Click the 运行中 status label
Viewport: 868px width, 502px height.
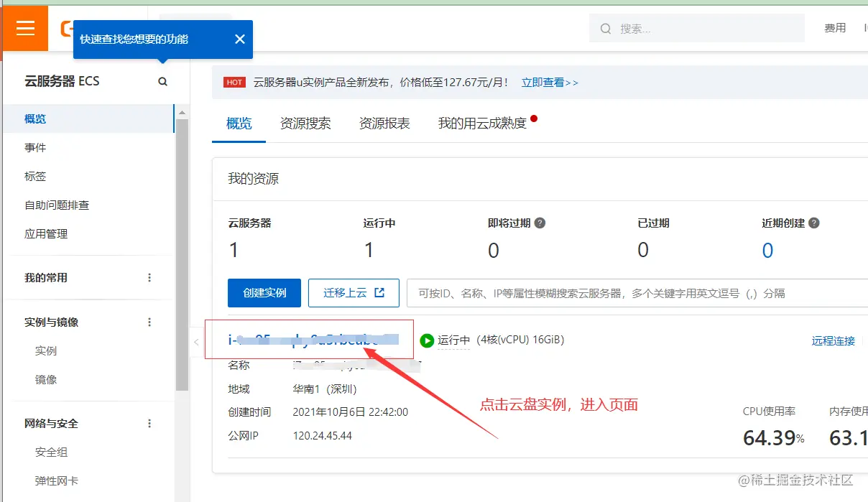(x=453, y=340)
